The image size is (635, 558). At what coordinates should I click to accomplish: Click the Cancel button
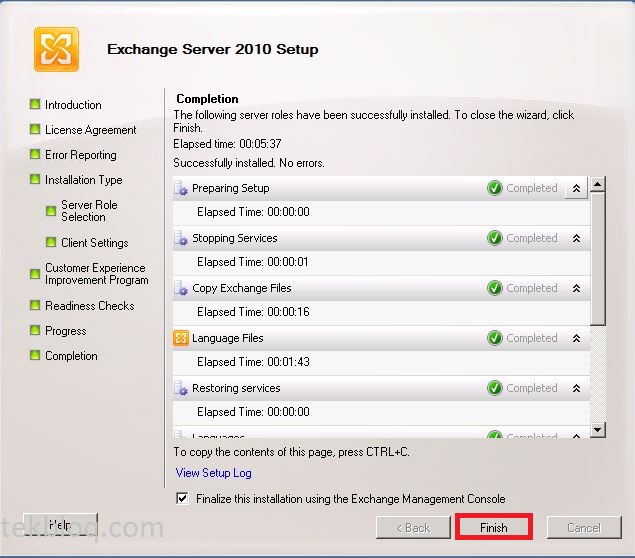(584, 528)
